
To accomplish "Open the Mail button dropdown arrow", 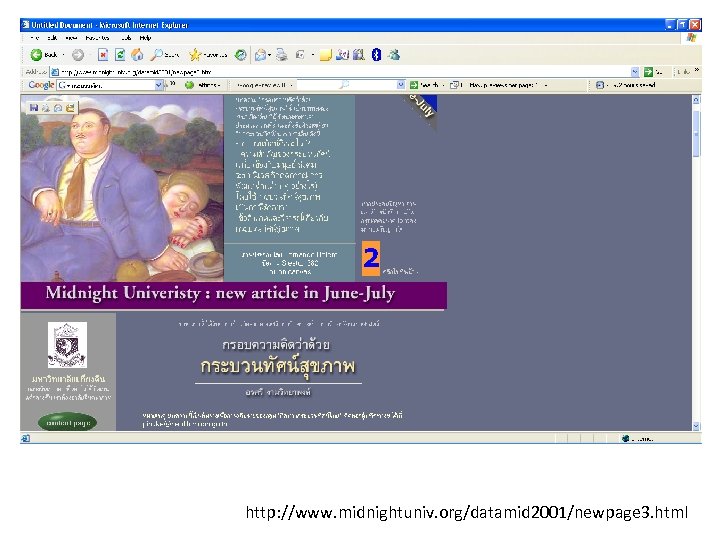I will [x=270, y=55].
